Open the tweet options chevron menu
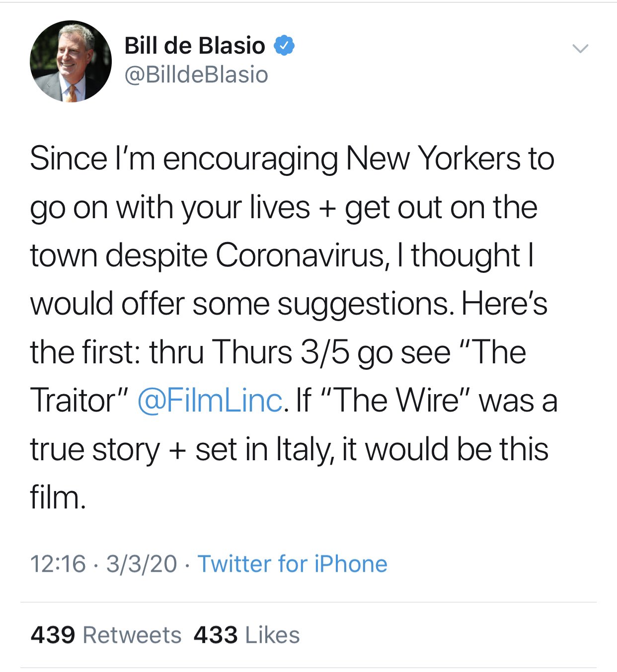This screenshot has height=672, width=617. click(580, 48)
